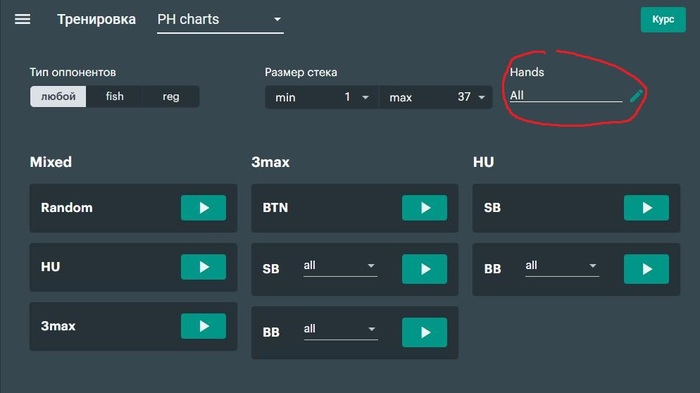Select the reg opponent type
The height and width of the screenshot is (393, 700).
(x=171, y=96)
